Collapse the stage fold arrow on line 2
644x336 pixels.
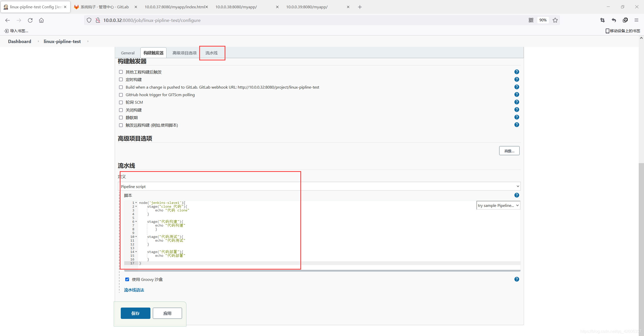pos(136,206)
